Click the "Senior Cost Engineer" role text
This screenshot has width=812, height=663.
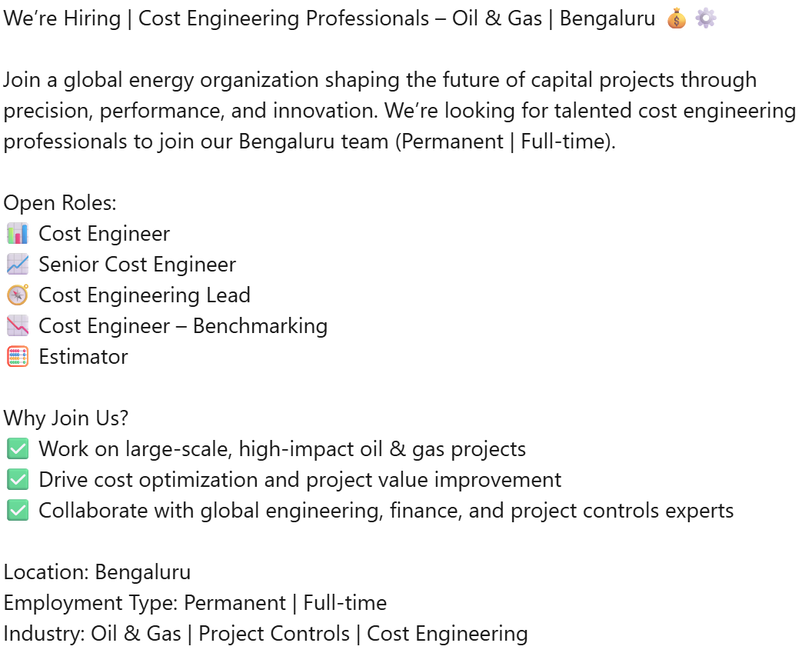[x=138, y=265]
